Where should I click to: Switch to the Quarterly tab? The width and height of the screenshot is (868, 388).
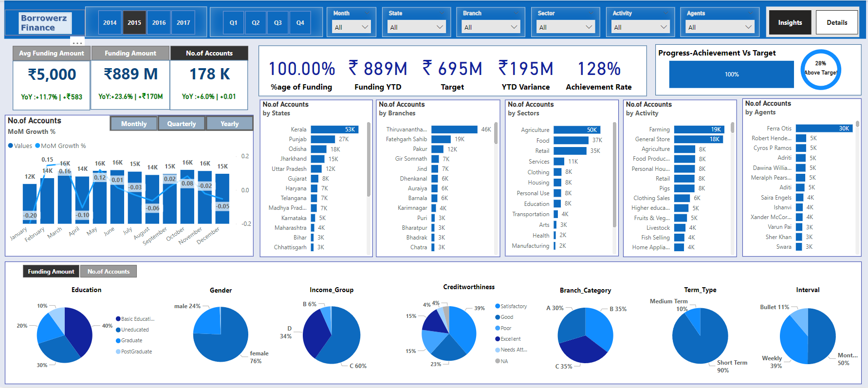point(182,124)
